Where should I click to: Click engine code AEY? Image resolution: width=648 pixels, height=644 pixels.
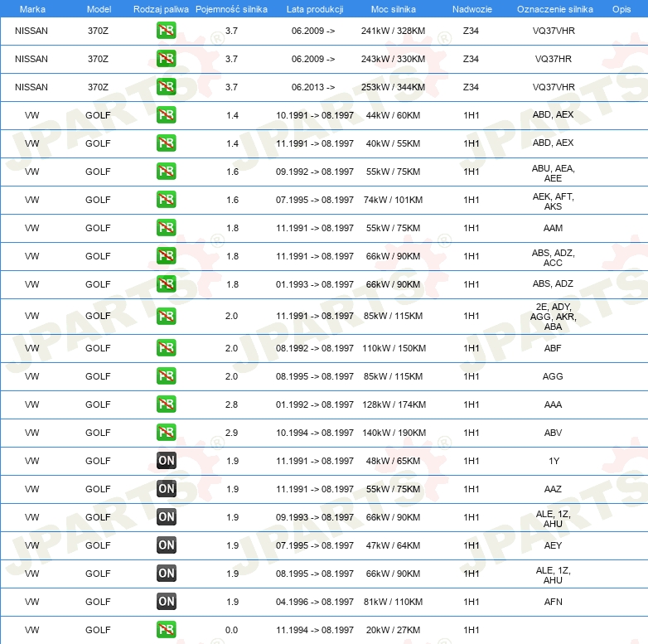[x=553, y=545]
